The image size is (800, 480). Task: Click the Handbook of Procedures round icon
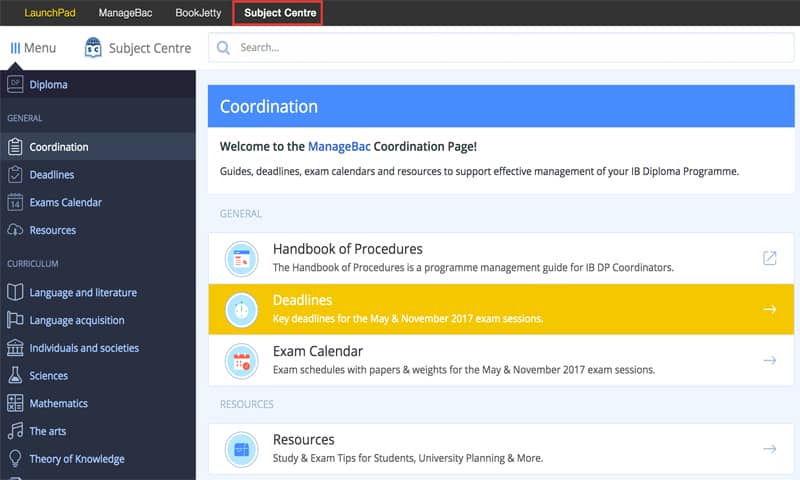click(241, 259)
